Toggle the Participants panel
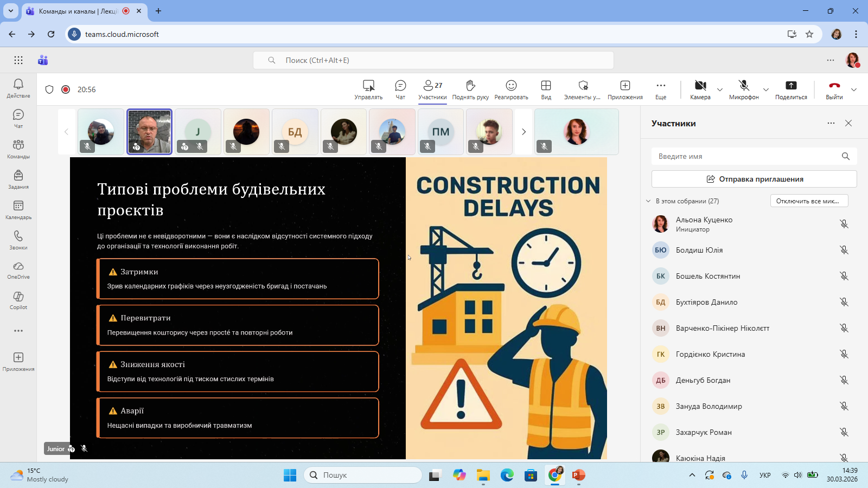This screenshot has height=488, width=868. coord(432,89)
